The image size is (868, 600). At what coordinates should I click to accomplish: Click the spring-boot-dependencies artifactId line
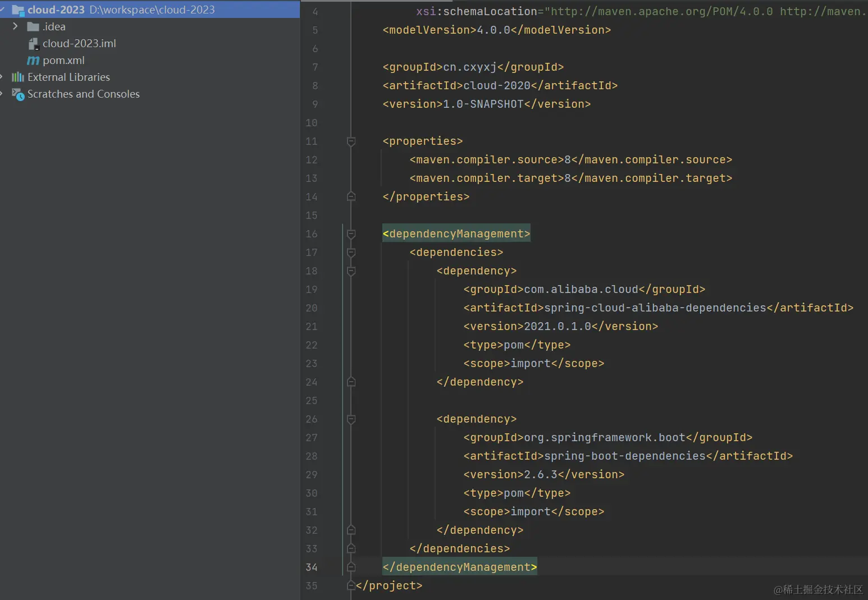click(x=628, y=456)
